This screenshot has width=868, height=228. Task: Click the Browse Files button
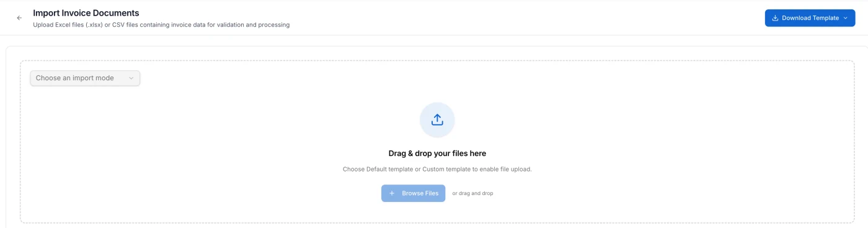tap(413, 193)
